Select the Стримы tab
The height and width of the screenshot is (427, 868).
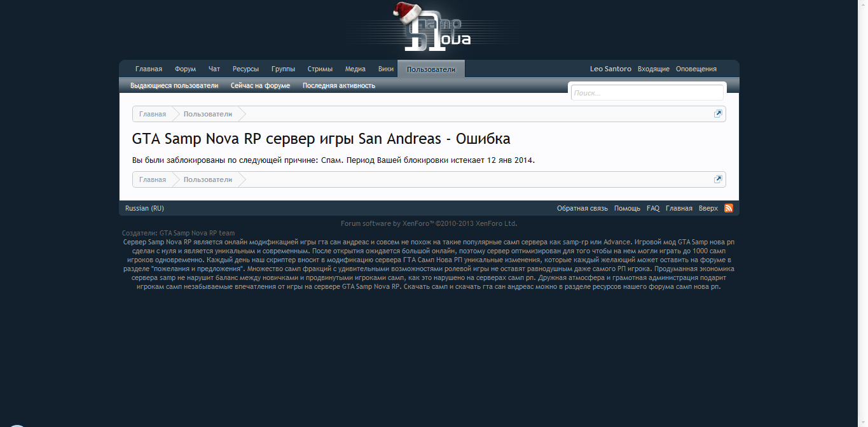click(x=320, y=69)
